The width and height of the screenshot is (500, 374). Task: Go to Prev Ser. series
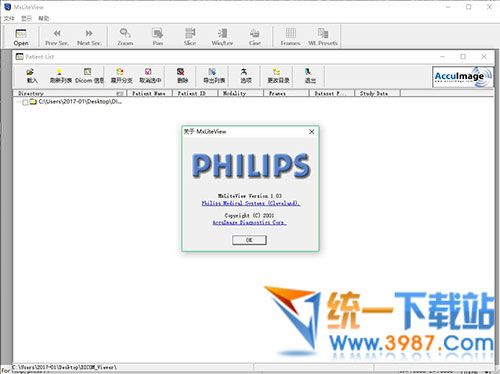57,37
